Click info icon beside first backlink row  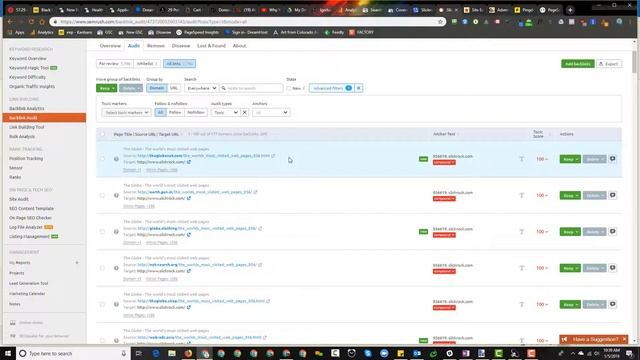click(x=116, y=159)
